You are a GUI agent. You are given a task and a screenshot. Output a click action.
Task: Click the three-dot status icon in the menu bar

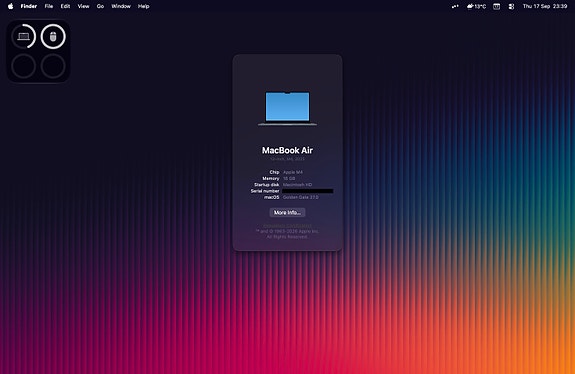(455, 6)
